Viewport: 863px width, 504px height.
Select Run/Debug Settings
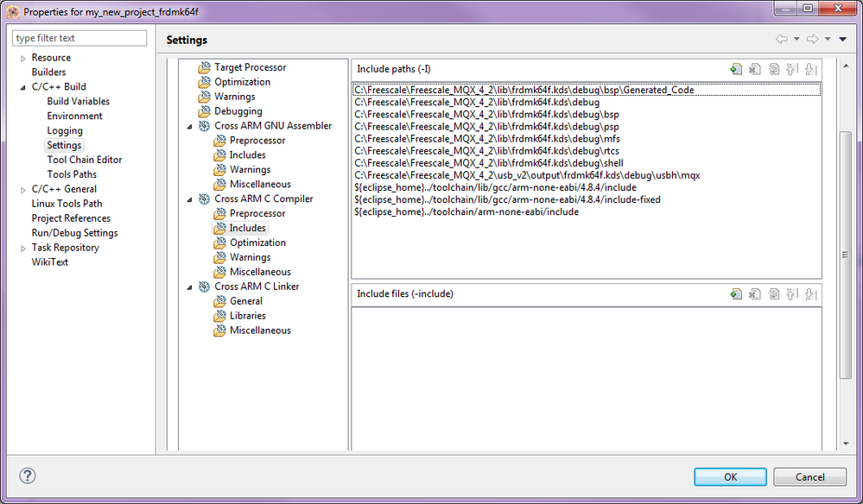click(x=74, y=233)
